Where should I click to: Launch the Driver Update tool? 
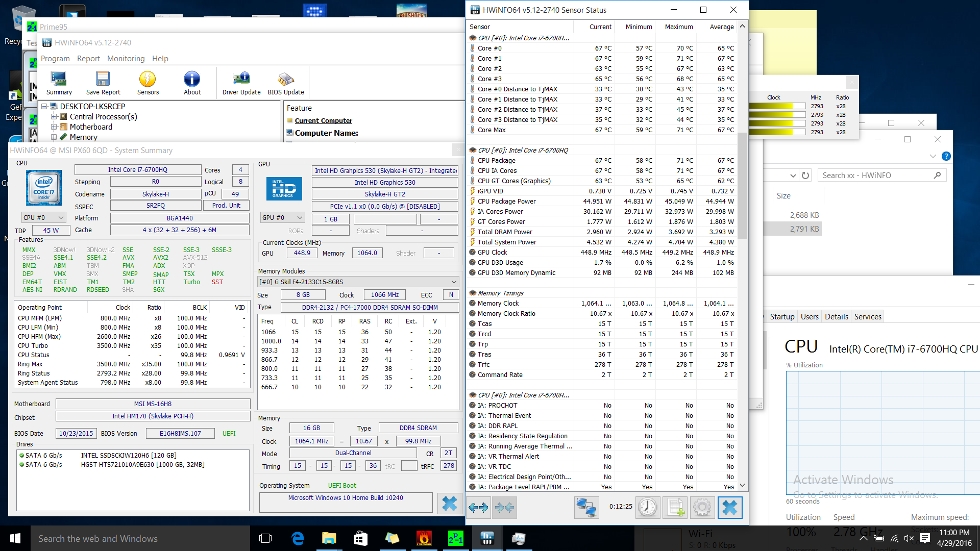pyautogui.click(x=241, y=83)
